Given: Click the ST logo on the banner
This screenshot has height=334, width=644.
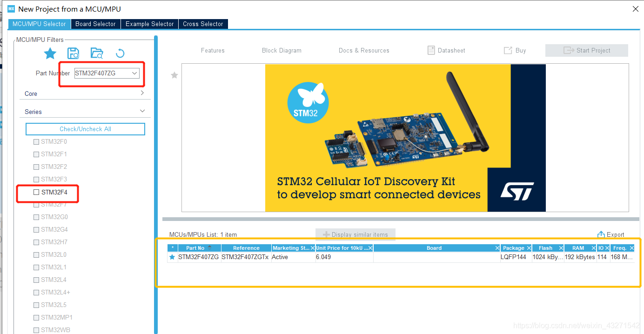Looking at the screenshot, I should (517, 191).
